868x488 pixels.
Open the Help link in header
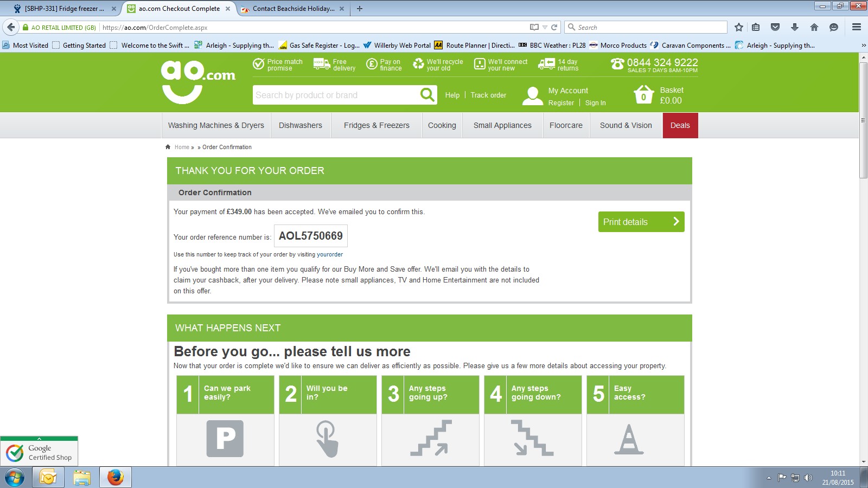click(452, 95)
